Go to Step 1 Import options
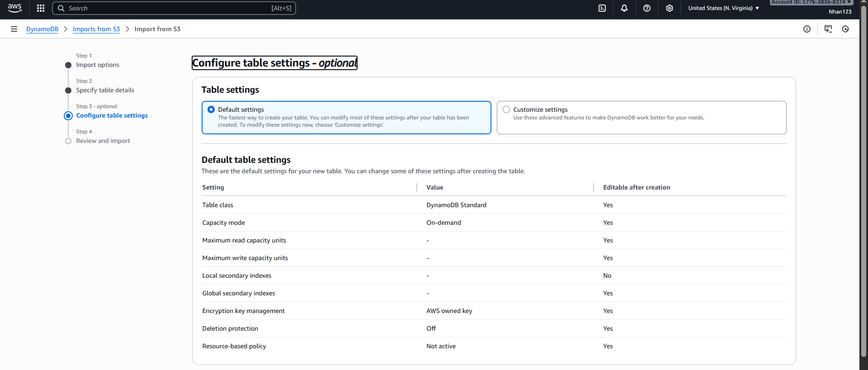The width and height of the screenshot is (868, 370). (x=98, y=65)
